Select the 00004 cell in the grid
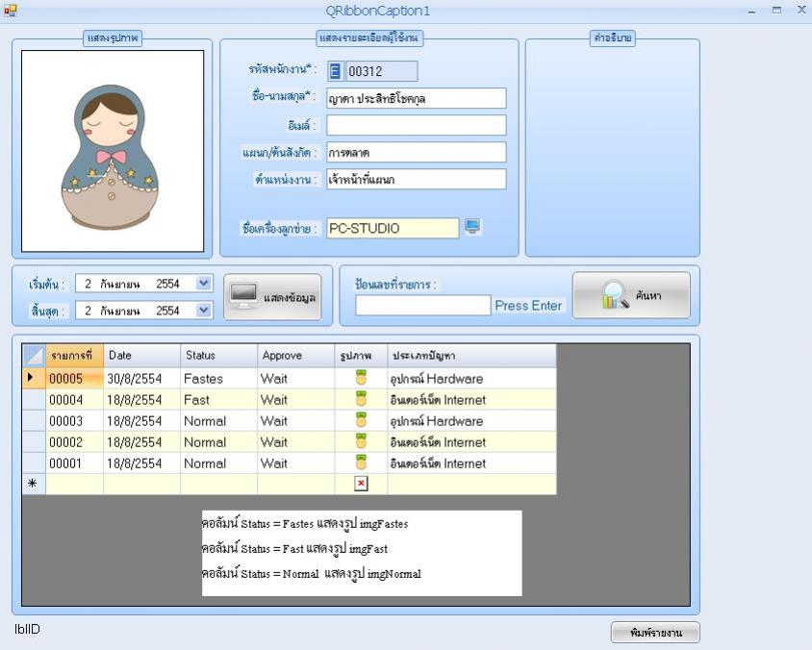This screenshot has width=812, height=650. click(x=75, y=400)
